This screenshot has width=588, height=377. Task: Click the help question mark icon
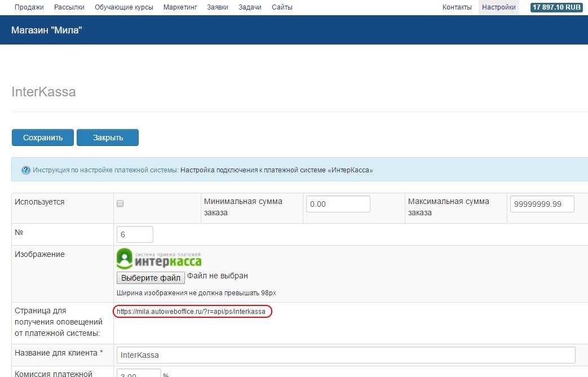[x=25, y=170]
